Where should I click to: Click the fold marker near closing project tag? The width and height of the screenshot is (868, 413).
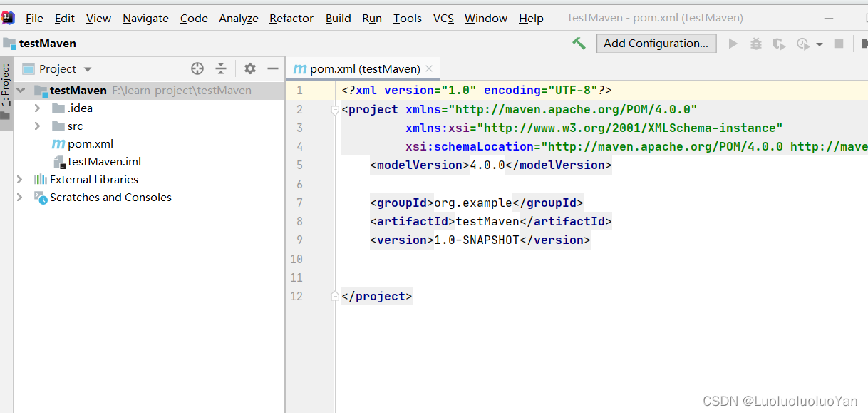click(x=334, y=295)
